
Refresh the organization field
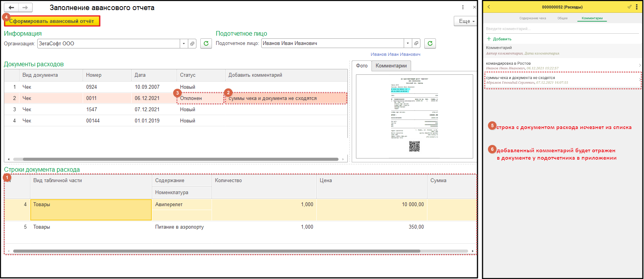[206, 43]
